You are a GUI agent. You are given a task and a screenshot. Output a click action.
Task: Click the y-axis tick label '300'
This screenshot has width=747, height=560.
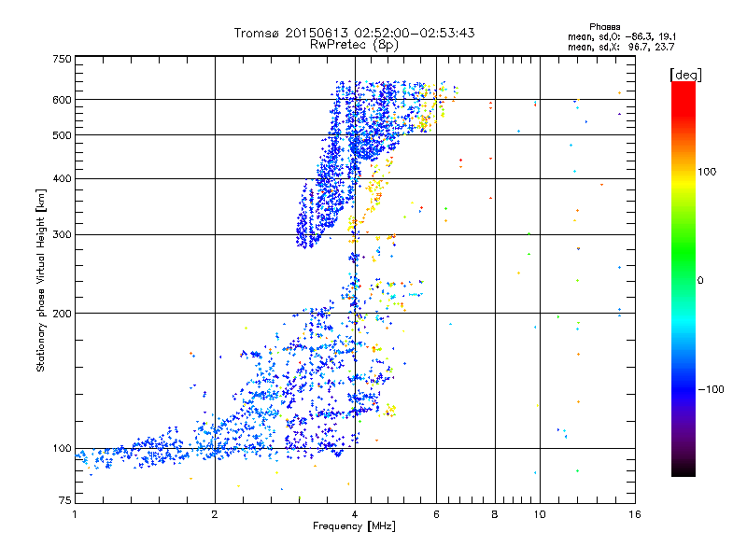(x=62, y=235)
